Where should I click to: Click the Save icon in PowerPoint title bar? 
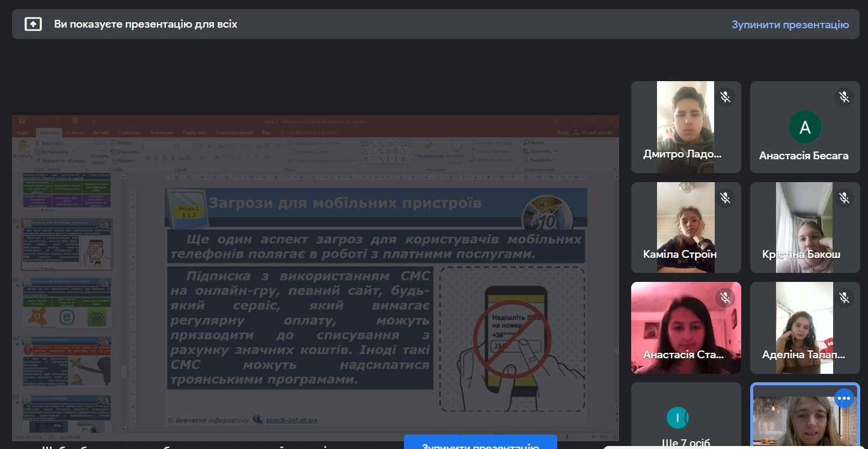pos(22,121)
